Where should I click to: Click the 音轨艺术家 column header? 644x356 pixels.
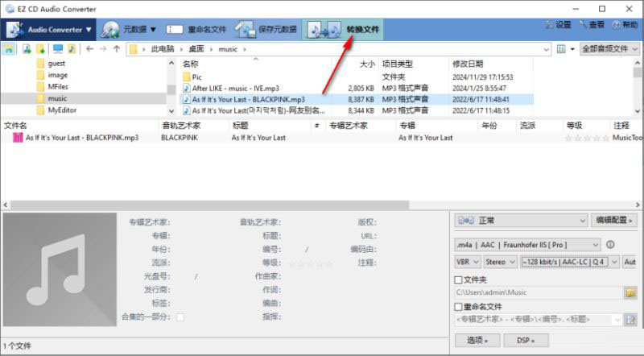pyautogui.click(x=181, y=126)
